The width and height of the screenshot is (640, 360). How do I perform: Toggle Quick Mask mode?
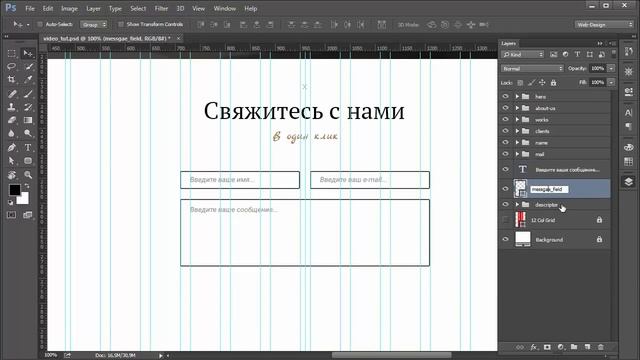pyautogui.click(x=11, y=215)
